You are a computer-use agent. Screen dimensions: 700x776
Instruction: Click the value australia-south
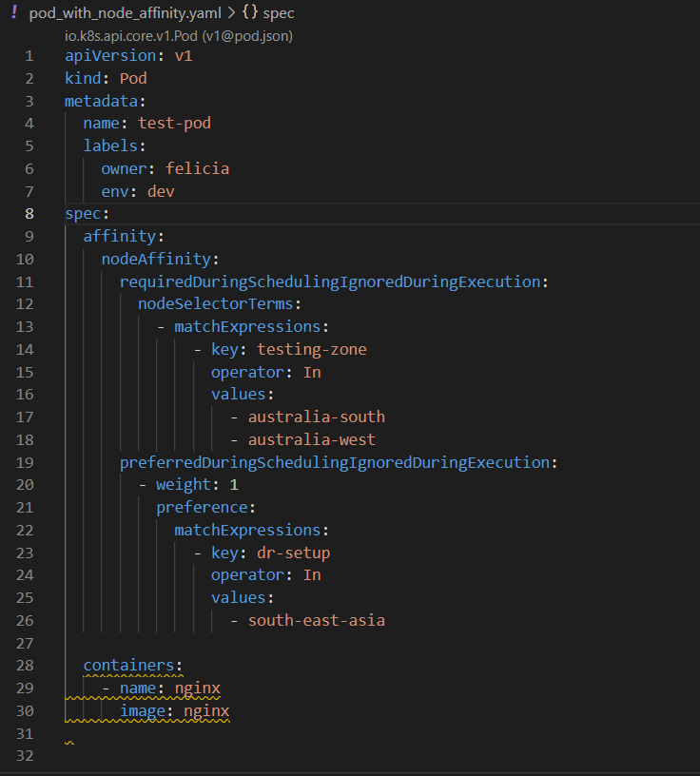tap(317, 417)
